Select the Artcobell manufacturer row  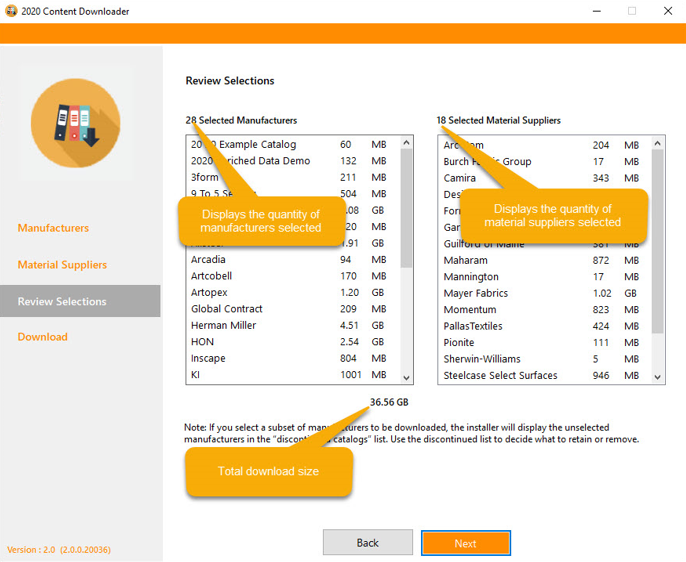(294, 276)
